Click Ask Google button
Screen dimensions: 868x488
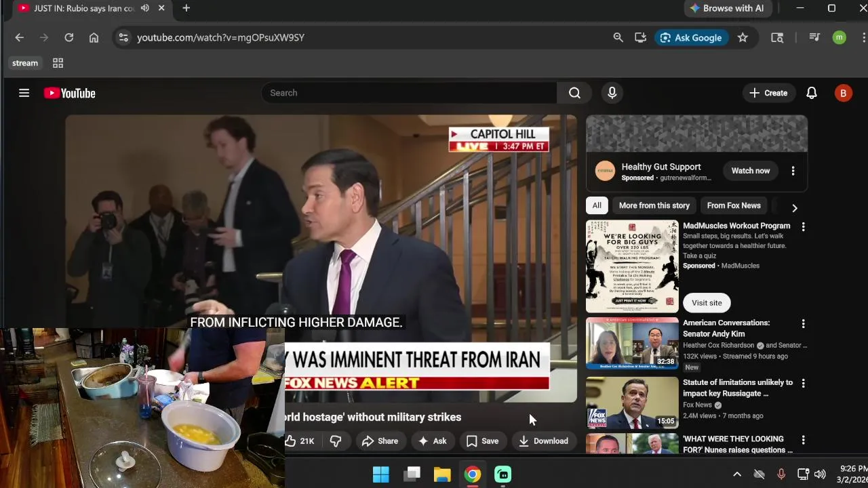[691, 38]
